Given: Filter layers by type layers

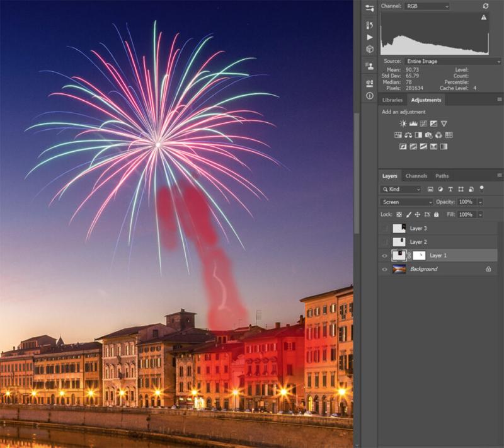Looking at the screenshot, I should pos(450,189).
